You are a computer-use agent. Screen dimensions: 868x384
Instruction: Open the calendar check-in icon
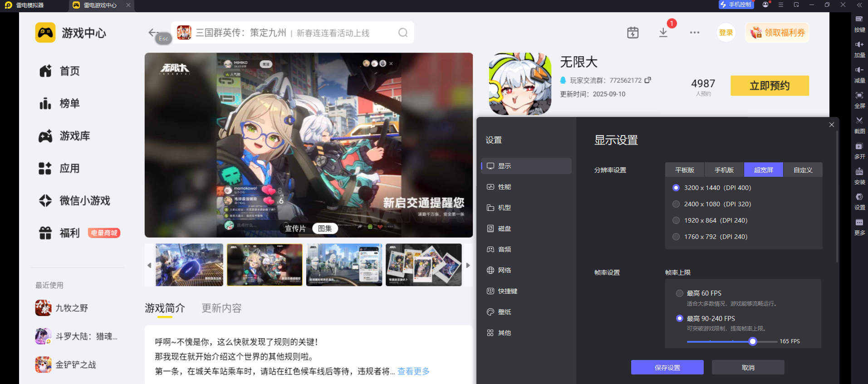[x=633, y=33]
